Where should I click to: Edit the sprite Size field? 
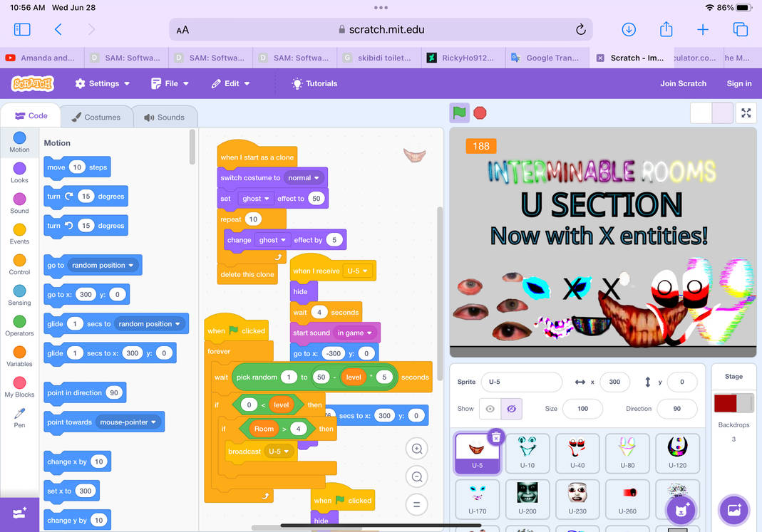pos(582,409)
